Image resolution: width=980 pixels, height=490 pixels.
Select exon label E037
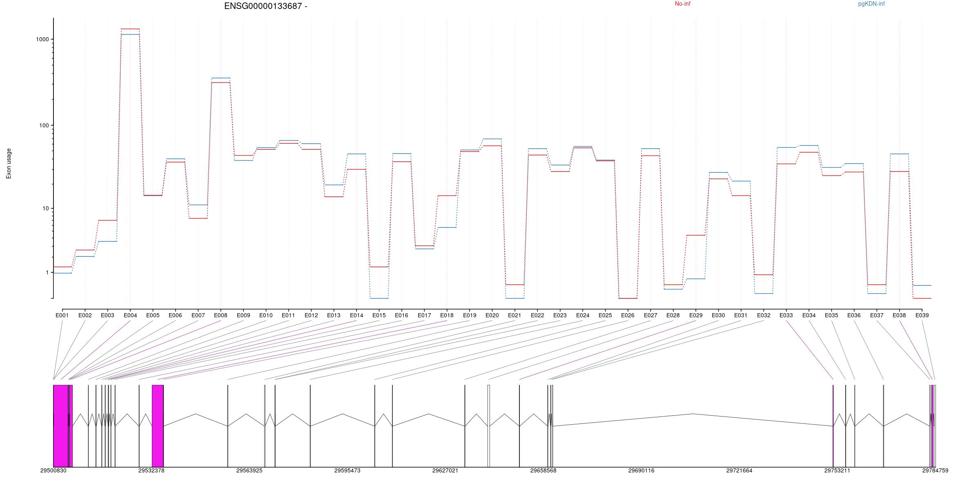[877, 315]
